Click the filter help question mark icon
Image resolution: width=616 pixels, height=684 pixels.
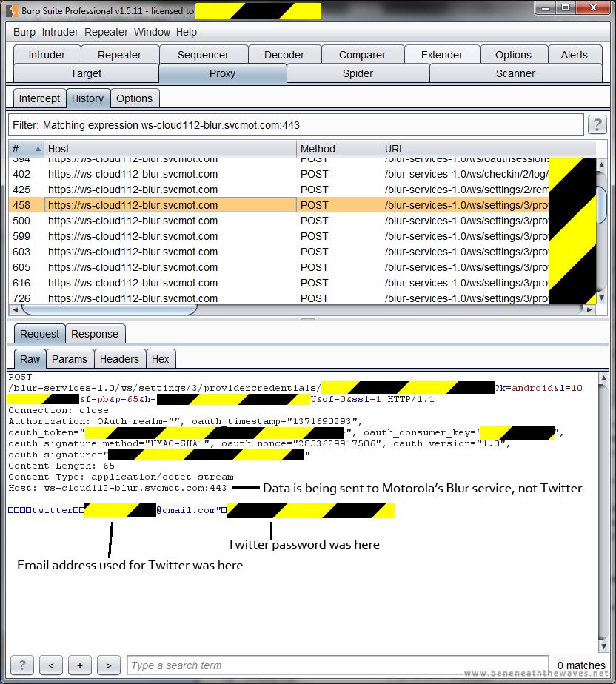click(597, 125)
